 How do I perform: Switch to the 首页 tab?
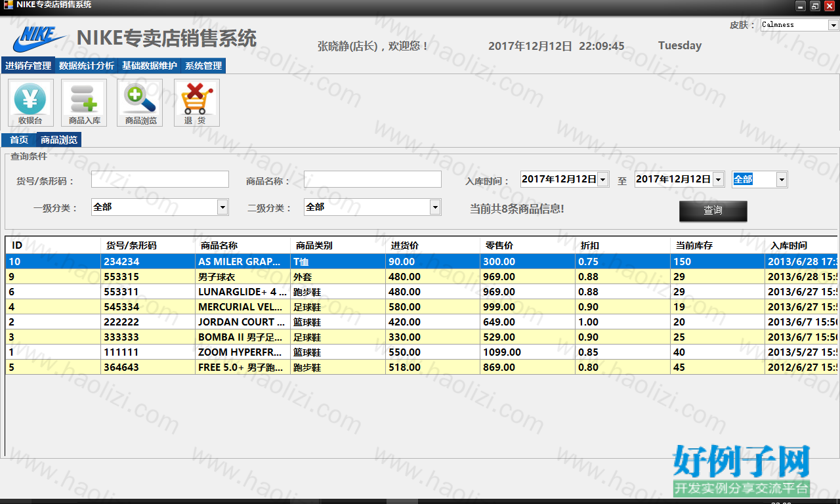pos(19,140)
